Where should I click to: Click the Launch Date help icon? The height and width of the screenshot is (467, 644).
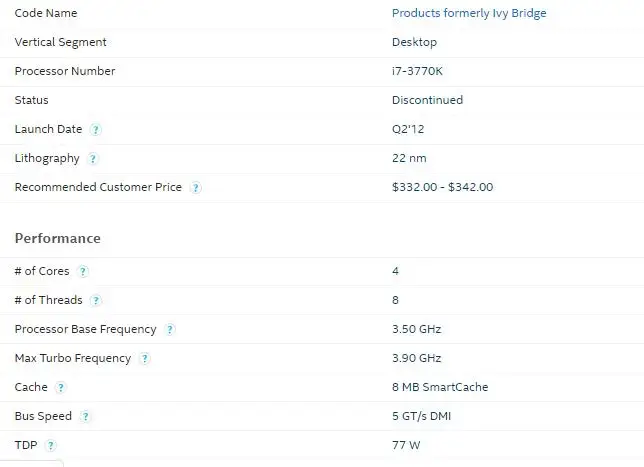[96, 130]
